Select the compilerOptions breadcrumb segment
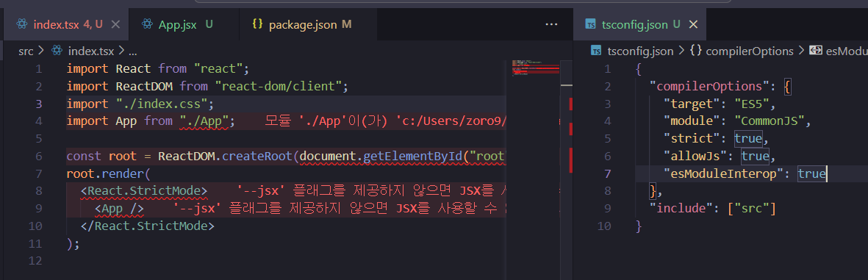This screenshot has height=280, width=868. click(749, 51)
